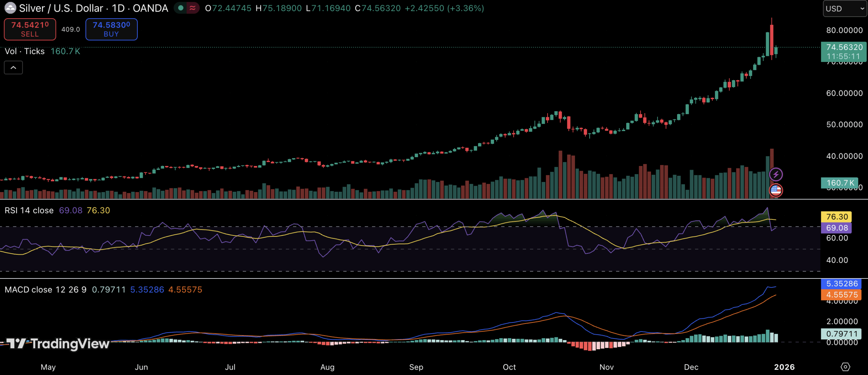Select the MACD close 12 26 9 legend

click(45, 290)
